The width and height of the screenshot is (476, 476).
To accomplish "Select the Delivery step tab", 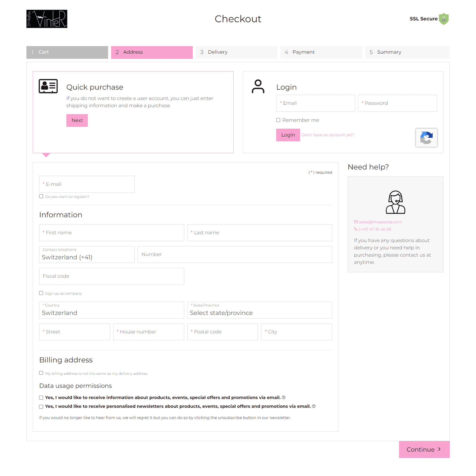I will 237,52.
